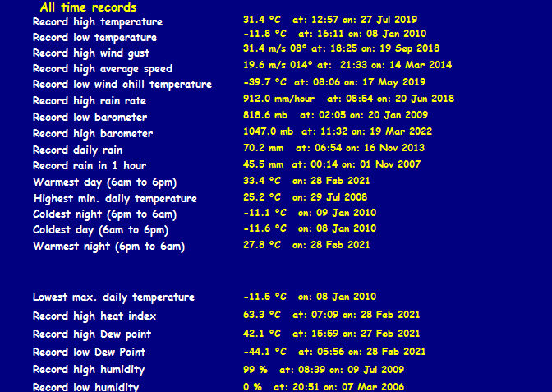Click the value '63.3 °C at: 07:09 on: 28 Feb 2021'

[331, 315]
